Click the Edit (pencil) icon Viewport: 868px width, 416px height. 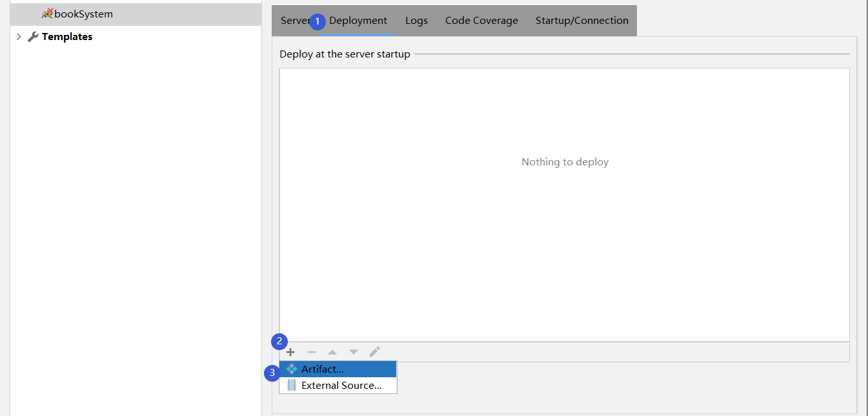pos(374,351)
